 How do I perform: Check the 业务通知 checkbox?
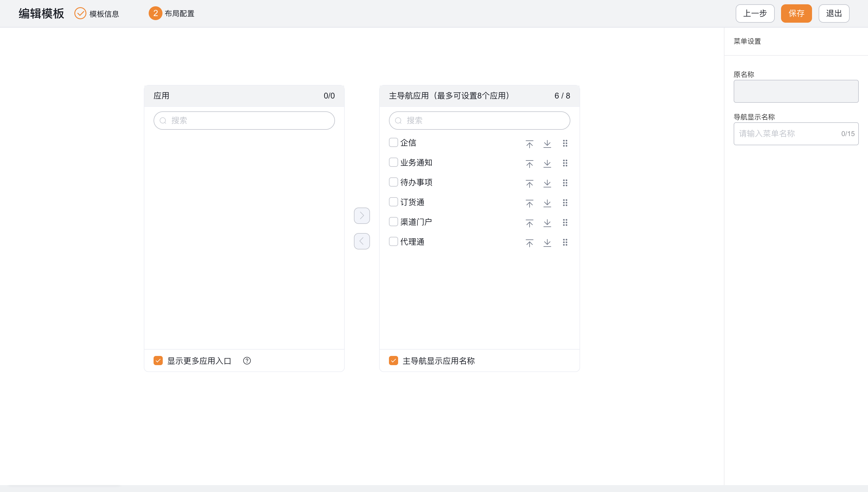click(x=393, y=162)
